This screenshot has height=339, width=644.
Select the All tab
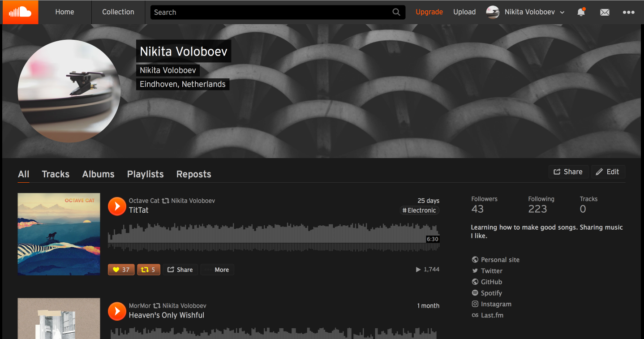24,174
